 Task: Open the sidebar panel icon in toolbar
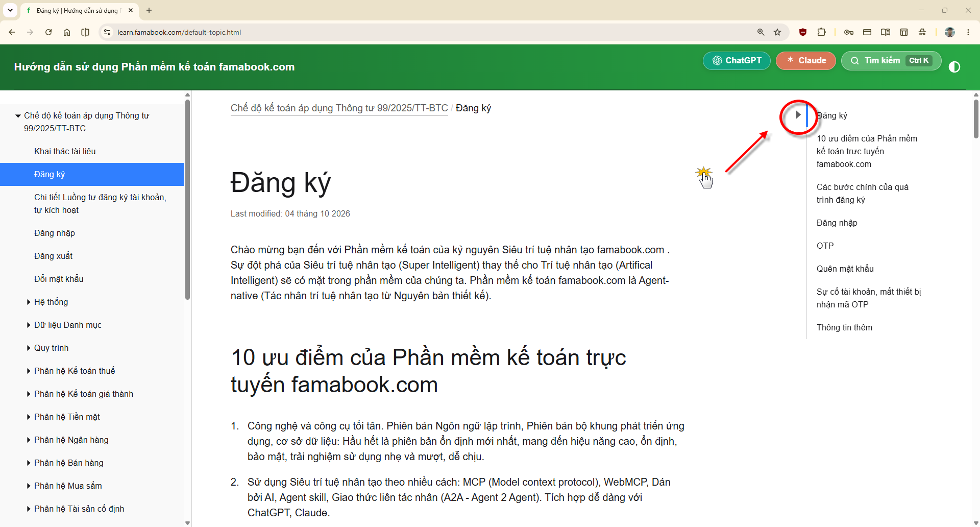(x=85, y=32)
